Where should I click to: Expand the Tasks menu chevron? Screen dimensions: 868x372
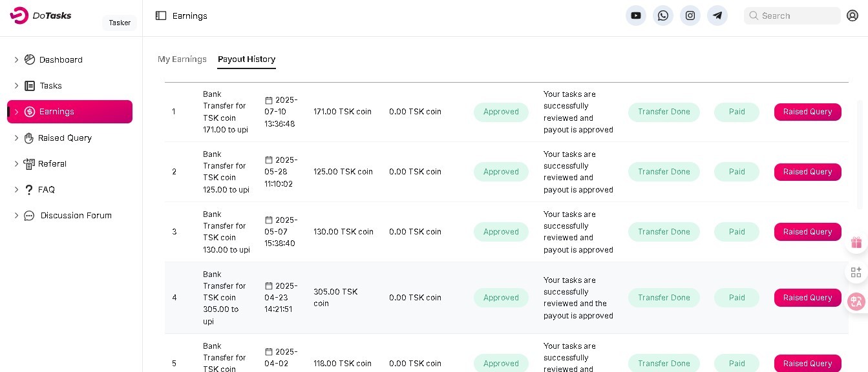[x=17, y=85]
